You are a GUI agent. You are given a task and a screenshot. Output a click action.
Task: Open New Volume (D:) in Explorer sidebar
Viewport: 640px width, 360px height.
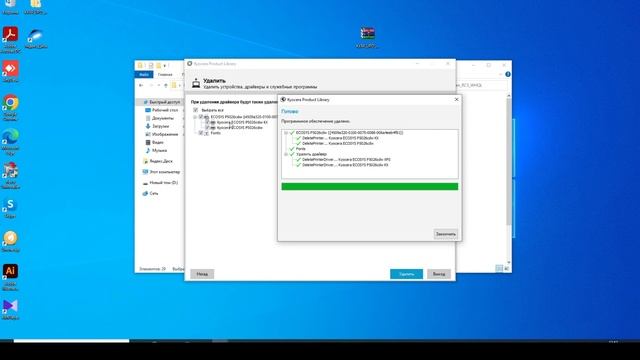(160, 183)
